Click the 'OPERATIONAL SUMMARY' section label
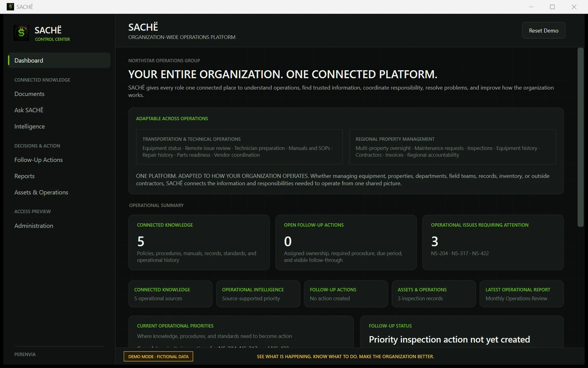Viewport: 588px width, 368px height. [x=156, y=205]
